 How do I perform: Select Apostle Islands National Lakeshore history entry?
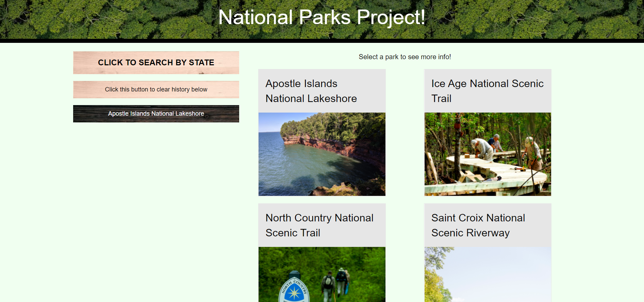156,114
